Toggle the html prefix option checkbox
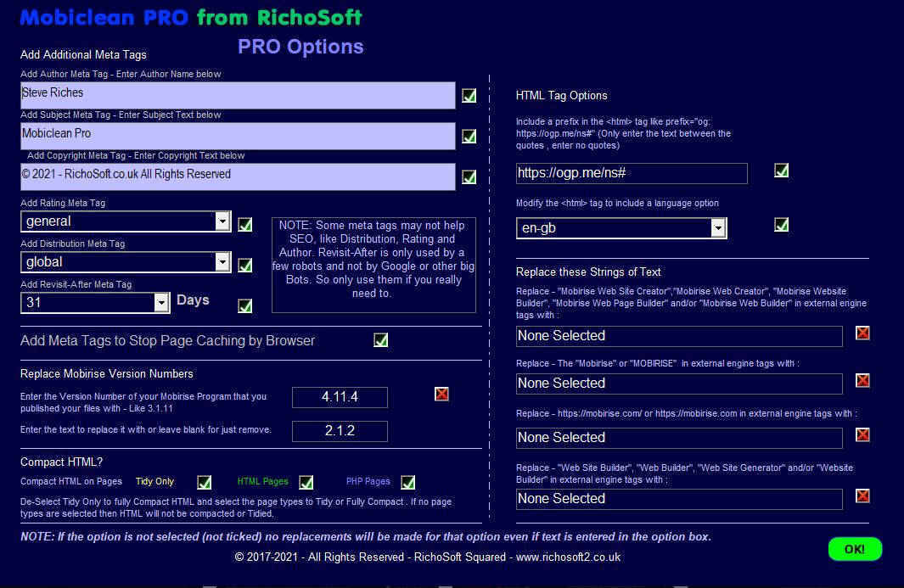904x588 pixels. [x=781, y=171]
